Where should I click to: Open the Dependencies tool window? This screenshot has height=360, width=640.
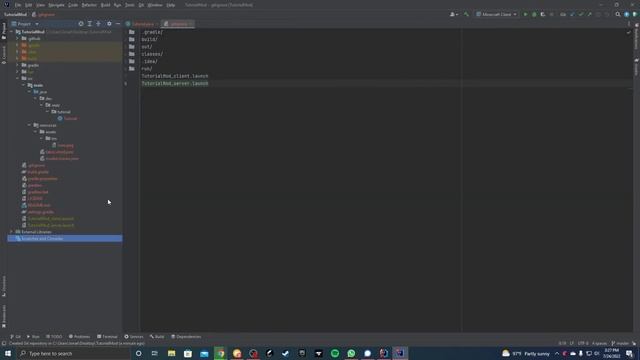(186, 336)
